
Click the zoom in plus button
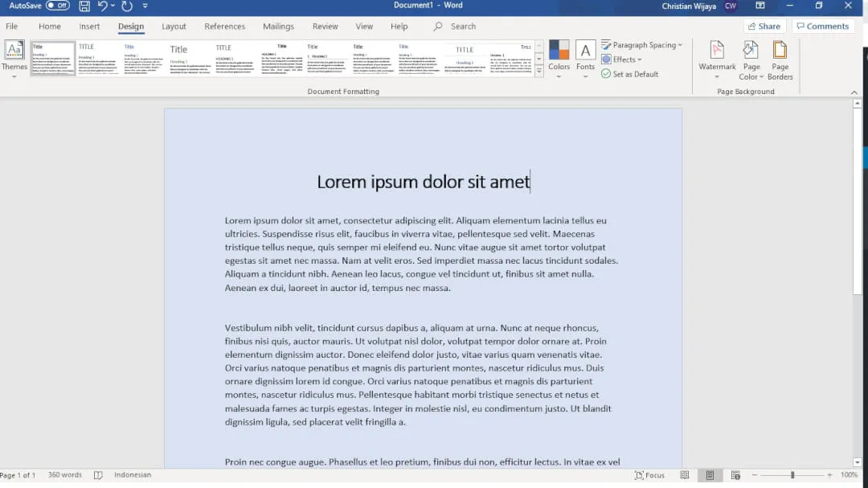(829, 475)
